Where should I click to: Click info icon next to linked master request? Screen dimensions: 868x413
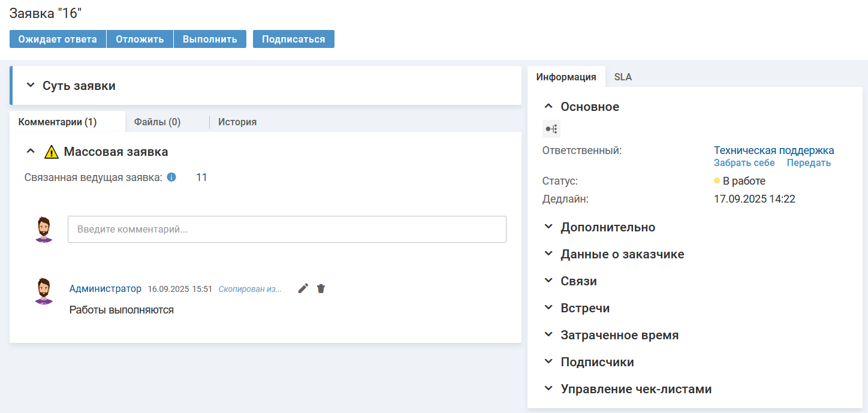pos(171,177)
